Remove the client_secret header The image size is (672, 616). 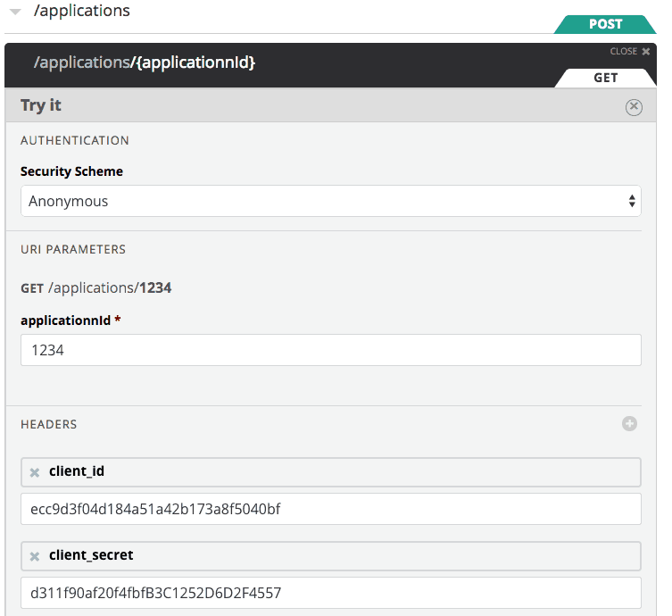tap(35, 556)
